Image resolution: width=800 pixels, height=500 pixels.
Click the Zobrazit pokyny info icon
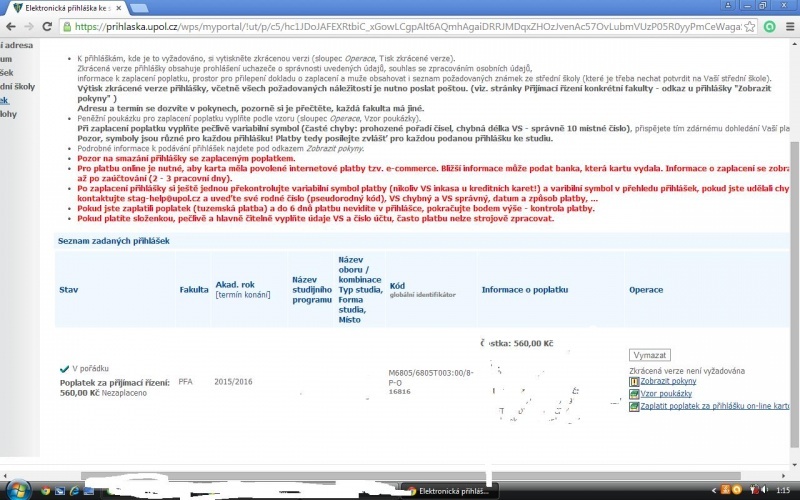(634, 382)
